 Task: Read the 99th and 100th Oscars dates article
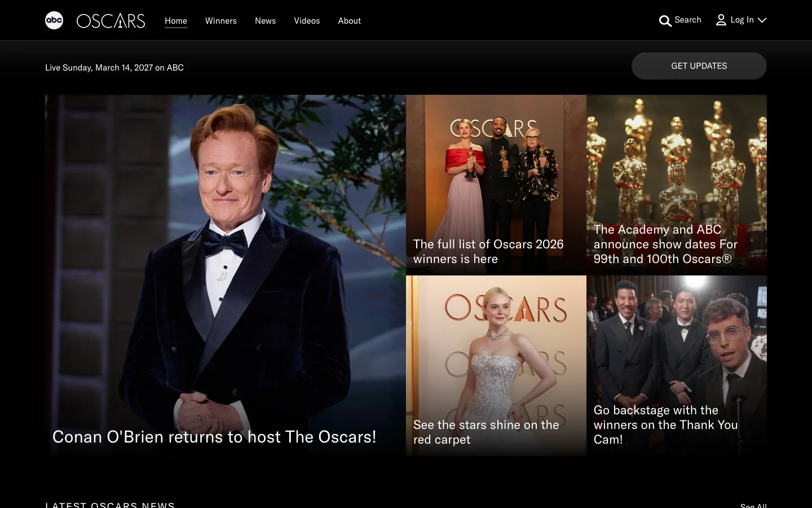point(665,244)
